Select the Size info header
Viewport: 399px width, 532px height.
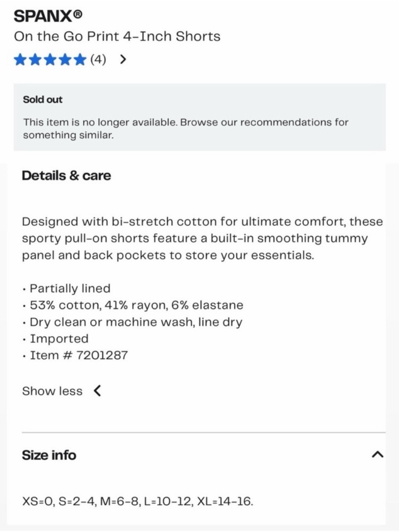[x=49, y=455]
